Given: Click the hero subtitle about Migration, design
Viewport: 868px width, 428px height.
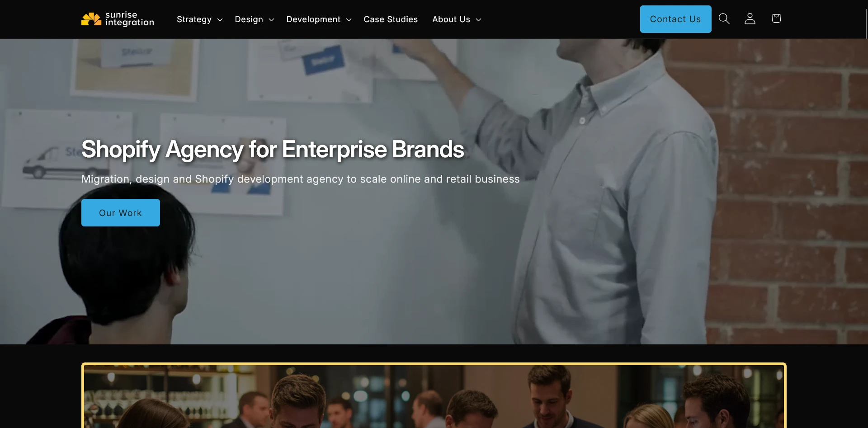Looking at the screenshot, I should click(x=301, y=179).
